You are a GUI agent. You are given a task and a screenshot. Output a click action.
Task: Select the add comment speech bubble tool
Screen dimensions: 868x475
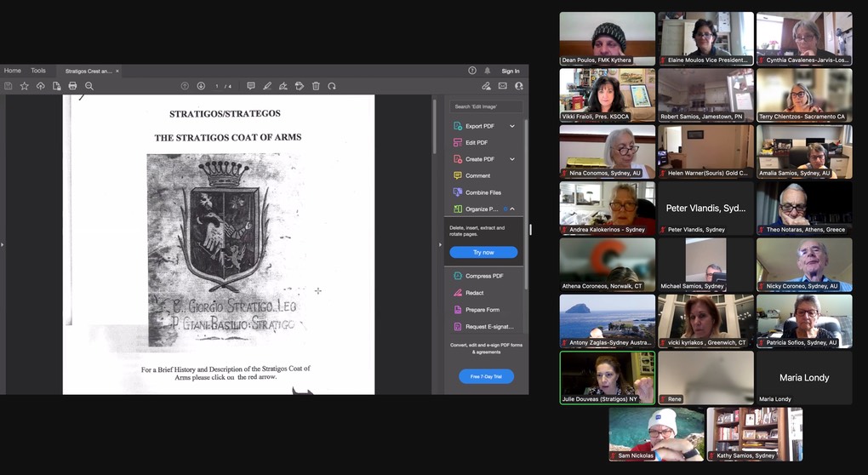(250, 86)
